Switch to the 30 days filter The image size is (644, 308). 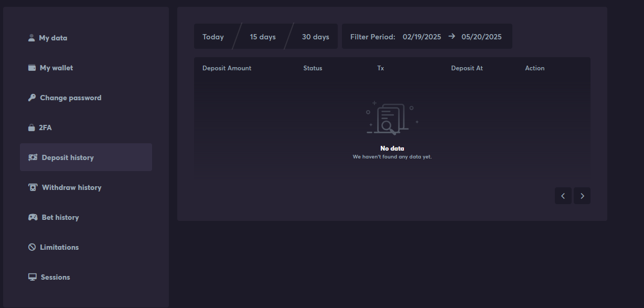point(315,37)
